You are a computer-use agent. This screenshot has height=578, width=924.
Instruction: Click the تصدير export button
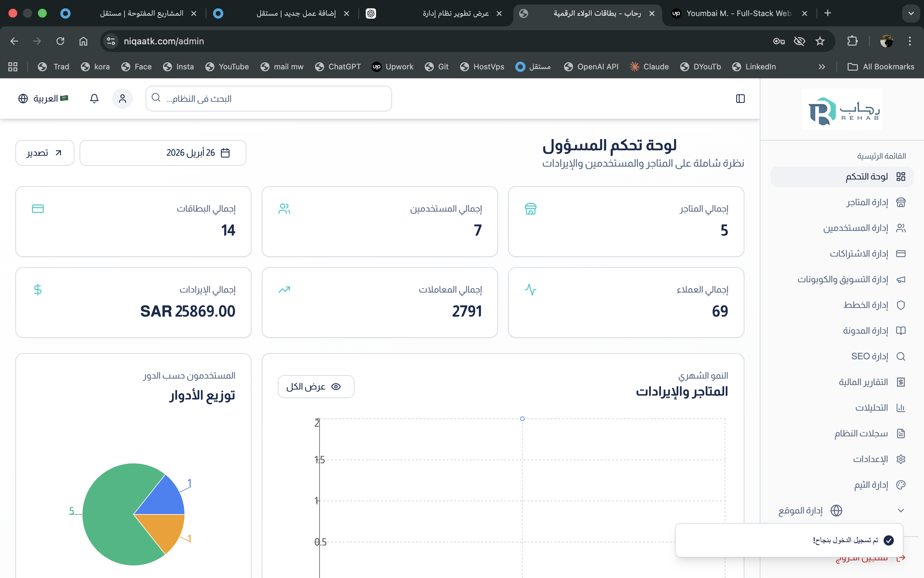[45, 153]
